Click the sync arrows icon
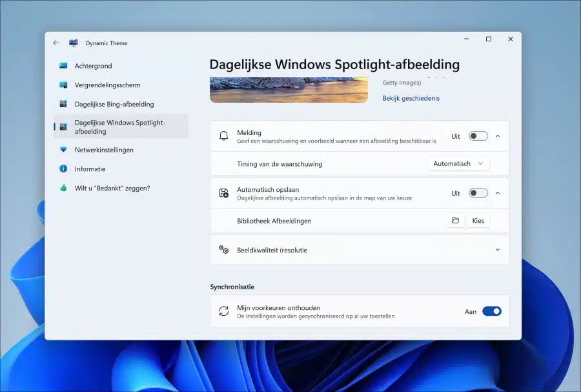This screenshot has height=392, width=581. (x=224, y=311)
